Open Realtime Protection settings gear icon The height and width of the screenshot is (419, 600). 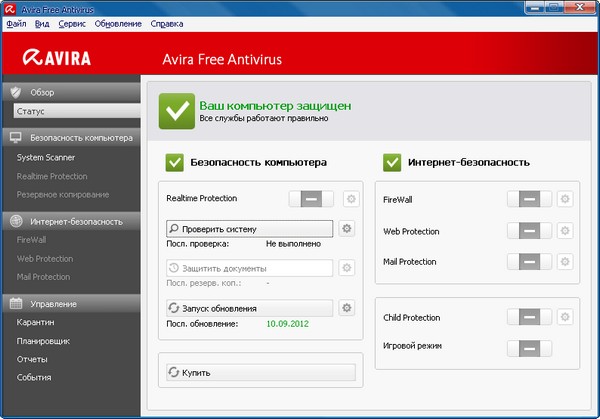coord(349,199)
